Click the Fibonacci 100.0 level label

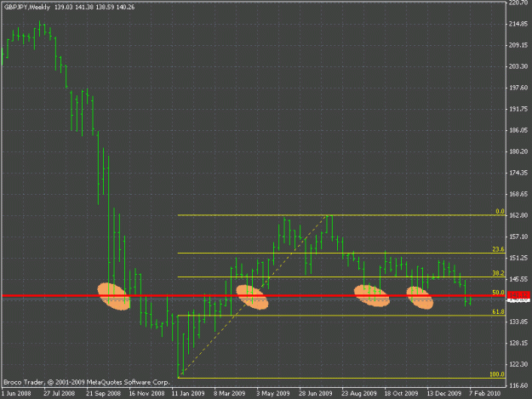tap(497, 374)
